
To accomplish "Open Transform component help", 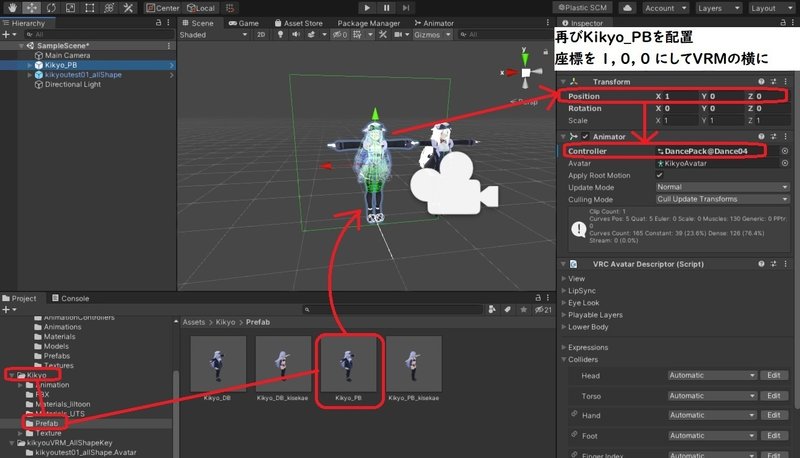I will click(761, 82).
